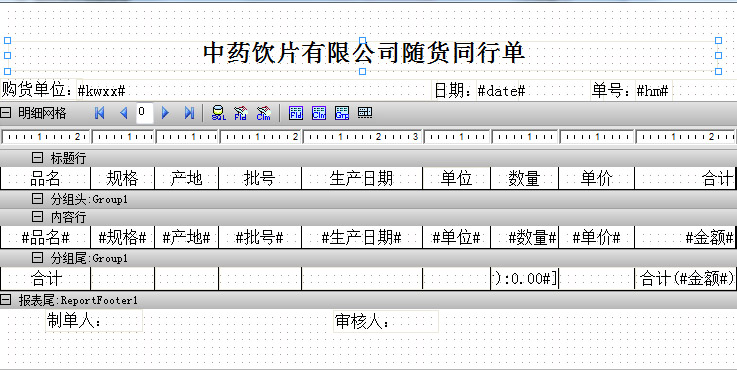Screen dimensions: 737x370
Task: Click the #单价# content cell
Action: pos(596,237)
